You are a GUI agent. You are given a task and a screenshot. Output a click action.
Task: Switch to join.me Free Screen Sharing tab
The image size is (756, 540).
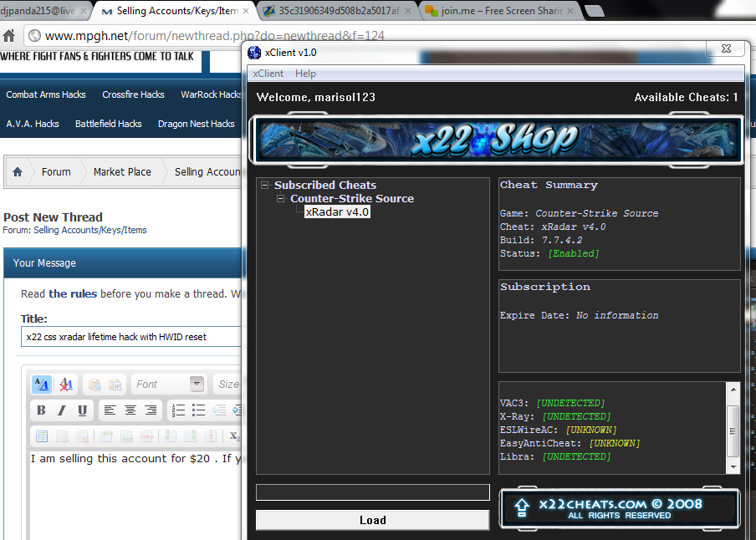click(x=502, y=11)
